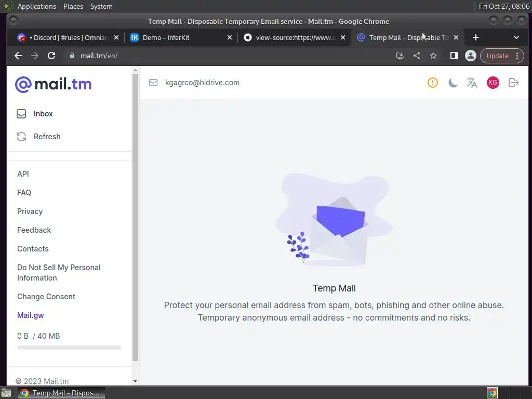The image size is (532, 399).
Task: Toggle dark mode with moon icon
Action: pos(453,83)
